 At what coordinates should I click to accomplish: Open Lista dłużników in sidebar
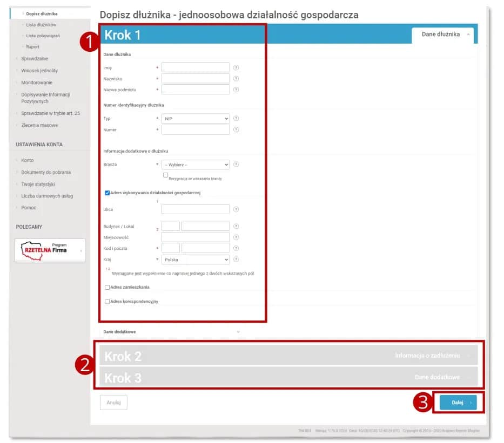[41, 25]
